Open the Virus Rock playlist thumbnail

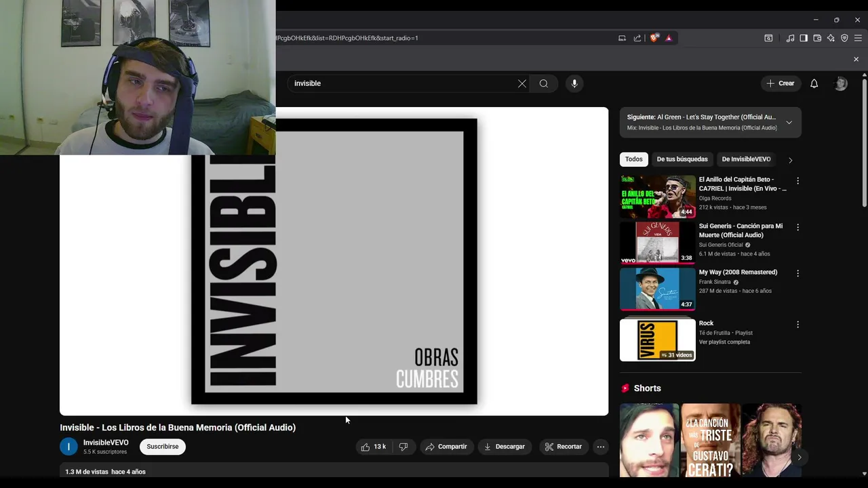(658, 340)
